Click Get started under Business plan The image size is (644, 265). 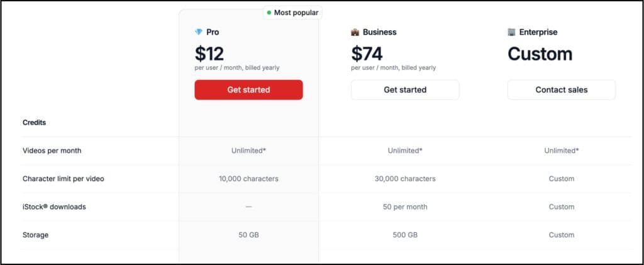click(405, 89)
